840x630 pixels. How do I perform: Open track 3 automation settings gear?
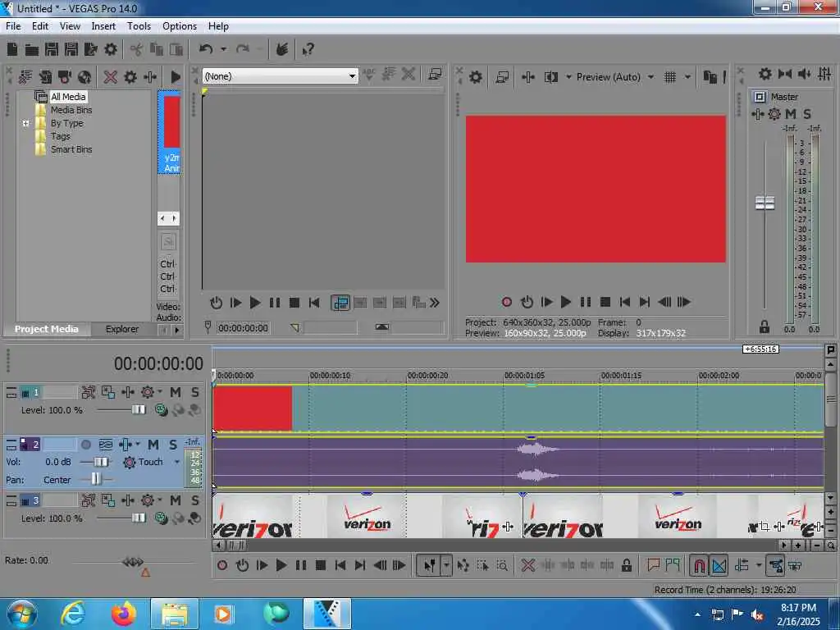click(148, 501)
